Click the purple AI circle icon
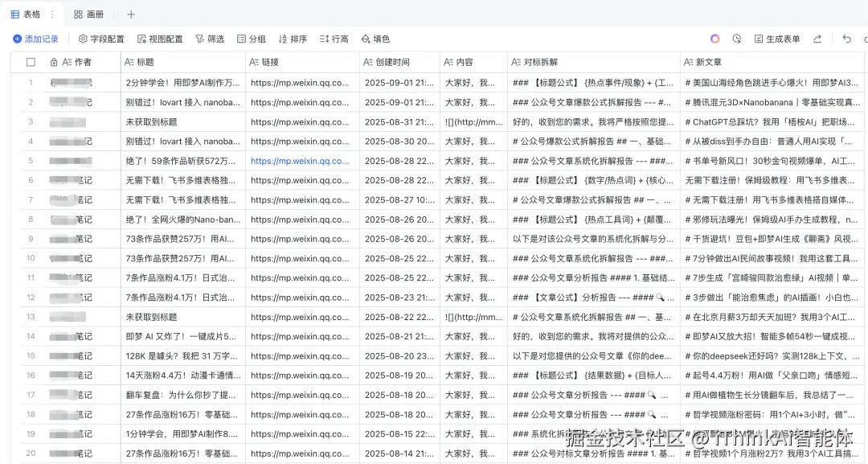The image size is (868, 464). click(715, 39)
